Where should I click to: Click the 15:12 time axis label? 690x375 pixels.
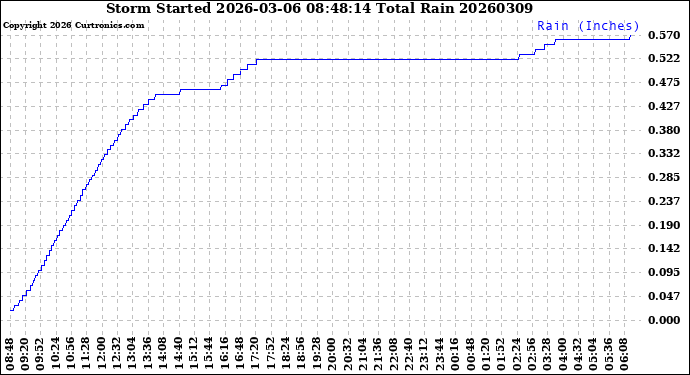click(x=195, y=354)
